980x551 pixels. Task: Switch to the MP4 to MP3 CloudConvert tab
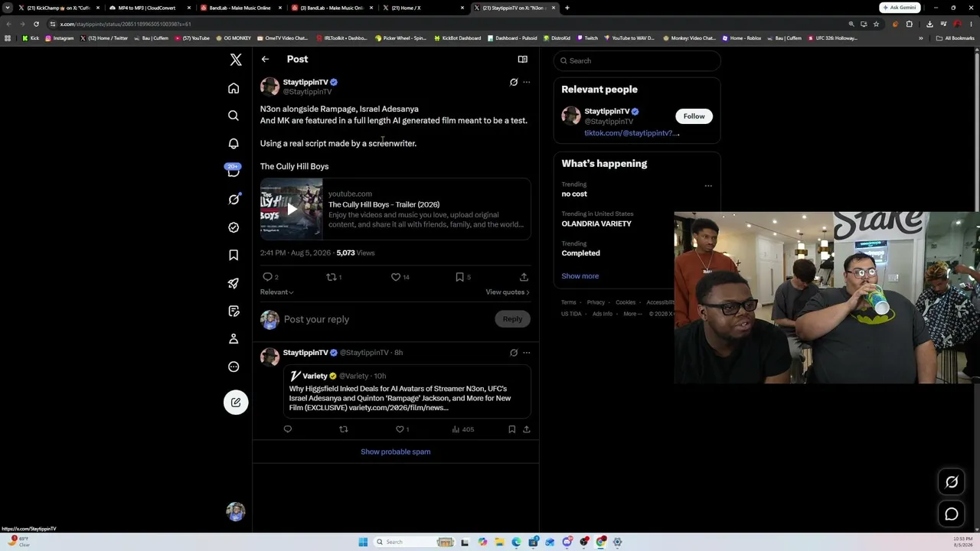click(149, 8)
